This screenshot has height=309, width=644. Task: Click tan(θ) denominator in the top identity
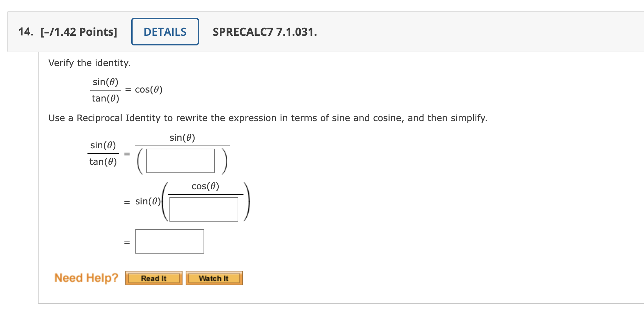pos(105,98)
